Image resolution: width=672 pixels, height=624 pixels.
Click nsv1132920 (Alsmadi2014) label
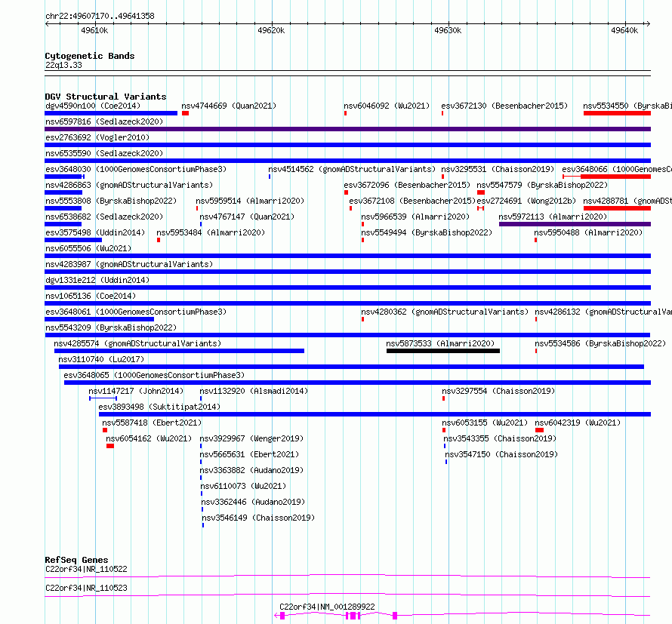coord(254,391)
